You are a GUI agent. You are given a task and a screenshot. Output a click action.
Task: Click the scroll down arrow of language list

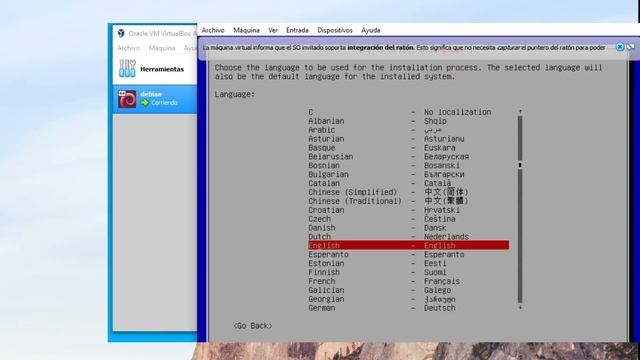(520, 308)
